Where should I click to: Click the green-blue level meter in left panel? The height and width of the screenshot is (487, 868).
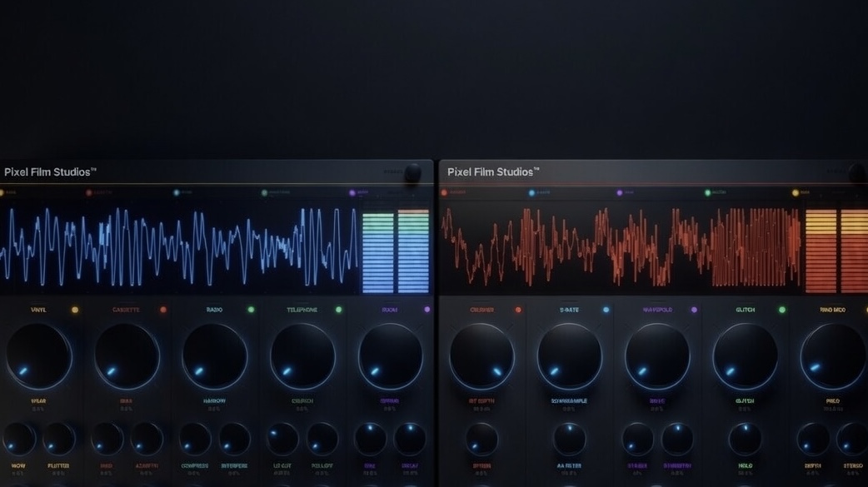[x=396, y=251]
